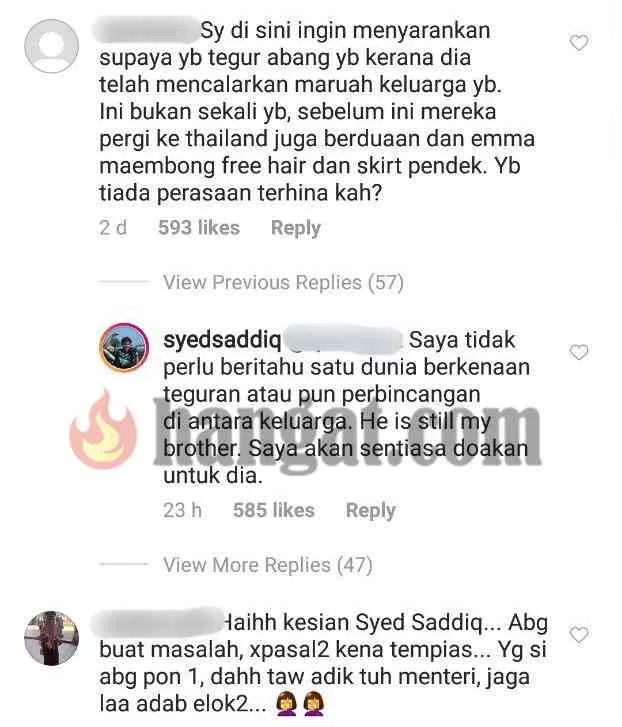Viewport: 622px width, 727px height.
Task: Expand View More Replies (47)
Action: click(x=267, y=565)
